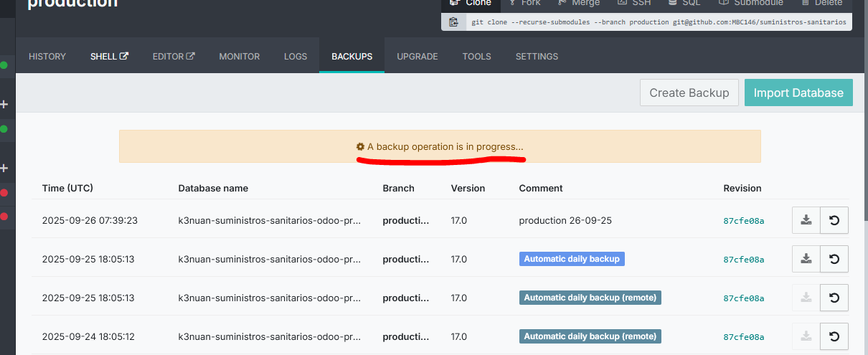Restore the 2025-09-24 remote daily backup
868x355 pixels.
coord(834,336)
